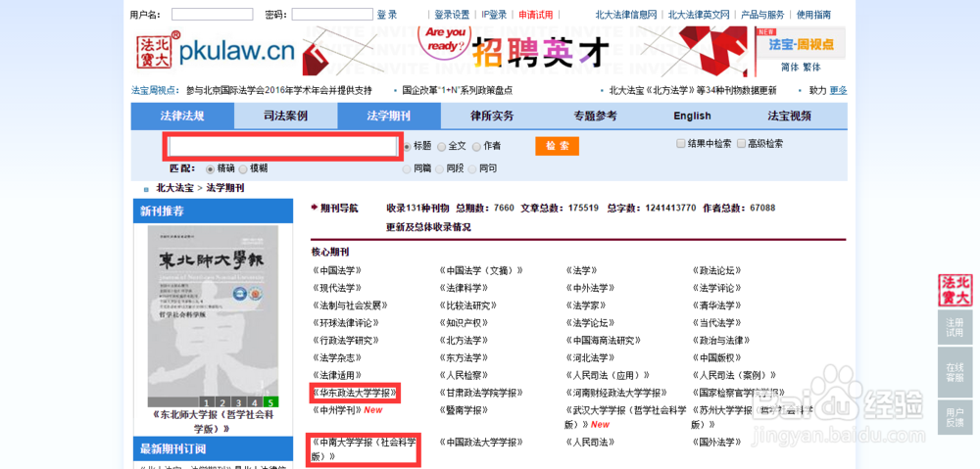Enable 高级检索 checkbox
Screen dimensions: 980x469
(x=741, y=144)
